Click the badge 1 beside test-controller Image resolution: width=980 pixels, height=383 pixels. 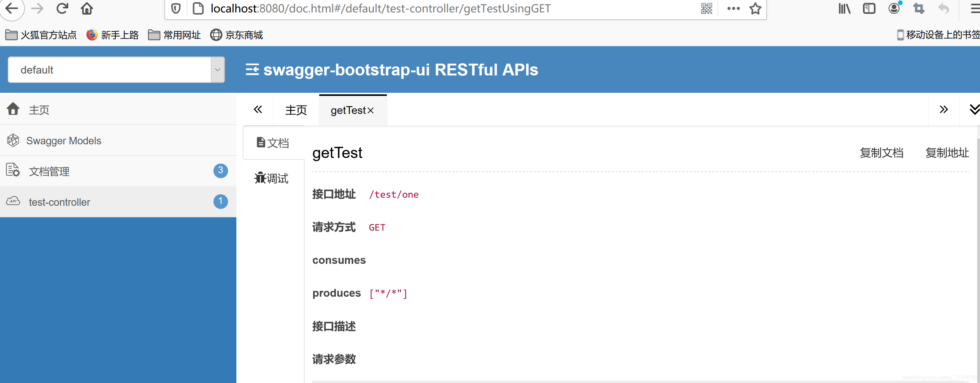[x=221, y=201]
